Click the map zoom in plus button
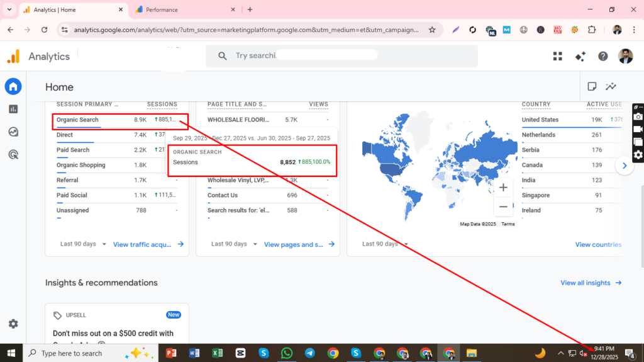 [x=503, y=188]
